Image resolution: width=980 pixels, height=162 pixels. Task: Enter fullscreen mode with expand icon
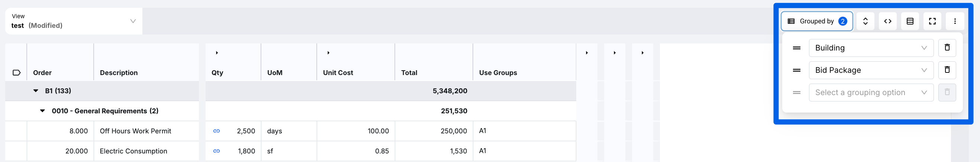(932, 21)
